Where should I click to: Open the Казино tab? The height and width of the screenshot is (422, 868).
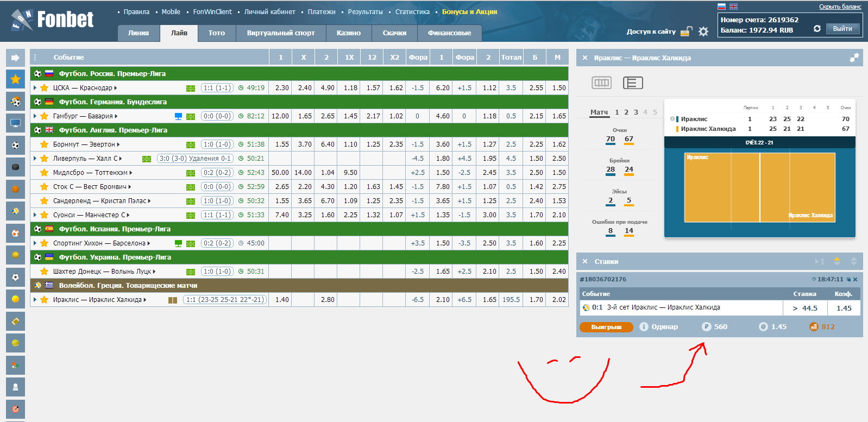[x=349, y=33]
